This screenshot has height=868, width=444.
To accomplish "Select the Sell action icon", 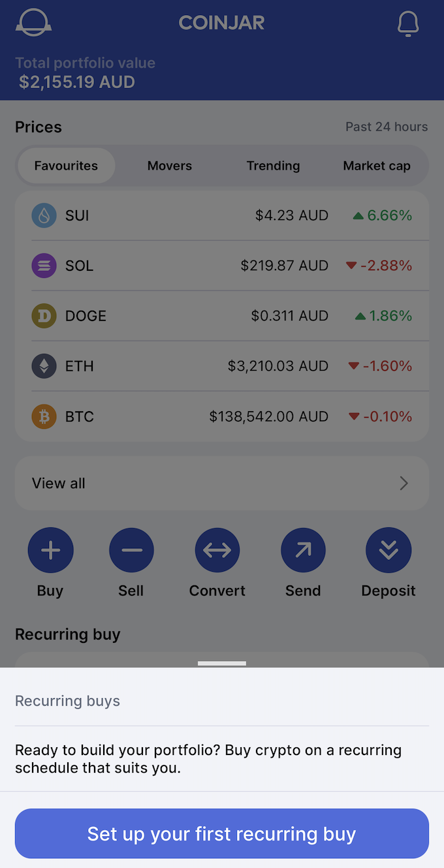I will [131, 550].
